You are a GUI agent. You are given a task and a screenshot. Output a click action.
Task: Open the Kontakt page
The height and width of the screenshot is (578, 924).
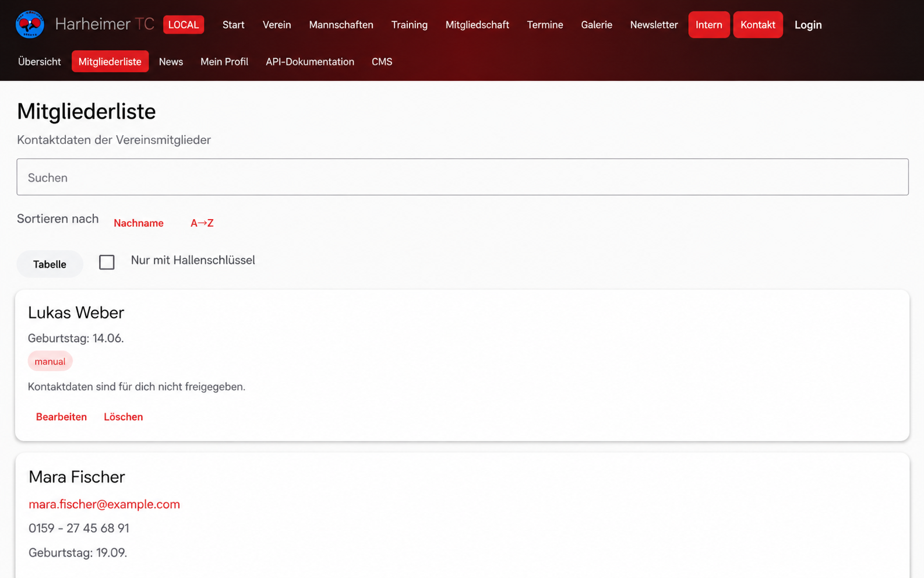[x=758, y=25]
